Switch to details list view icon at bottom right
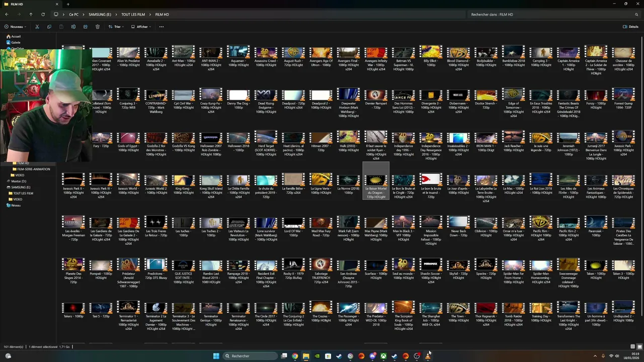The width and height of the screenshot is (644, 362). (633, 346)
